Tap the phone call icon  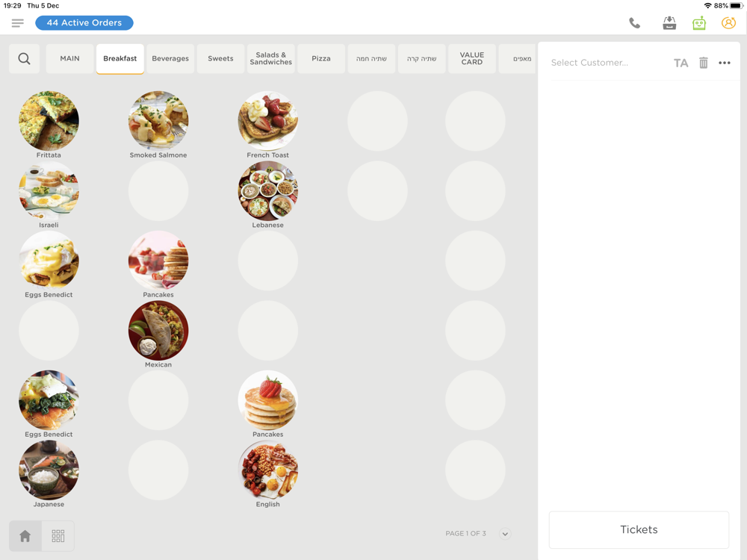click(x=634, y=23)
